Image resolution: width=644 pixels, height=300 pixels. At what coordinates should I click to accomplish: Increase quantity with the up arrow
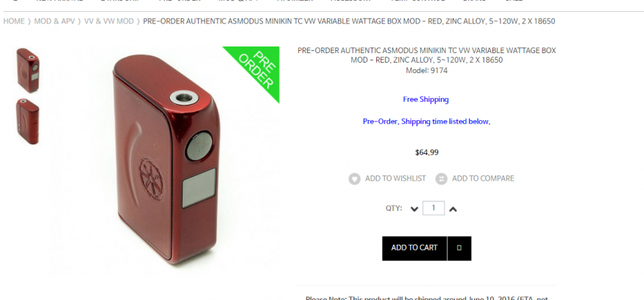(453, 209)
